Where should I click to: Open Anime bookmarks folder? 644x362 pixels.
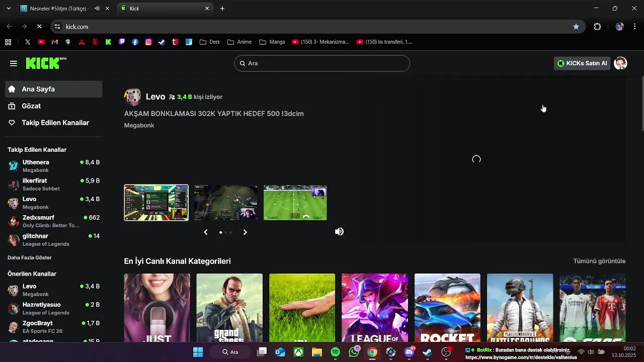coord(239,42)
